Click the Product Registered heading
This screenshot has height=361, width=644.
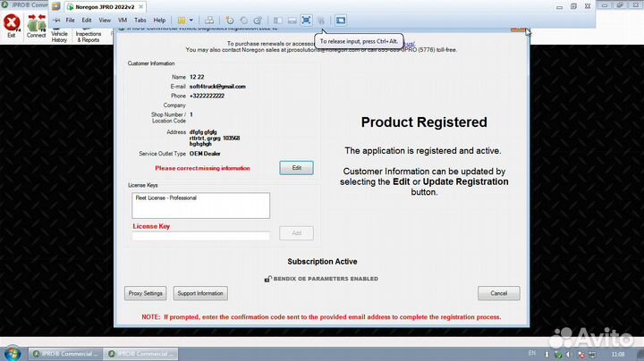[424, 122]
